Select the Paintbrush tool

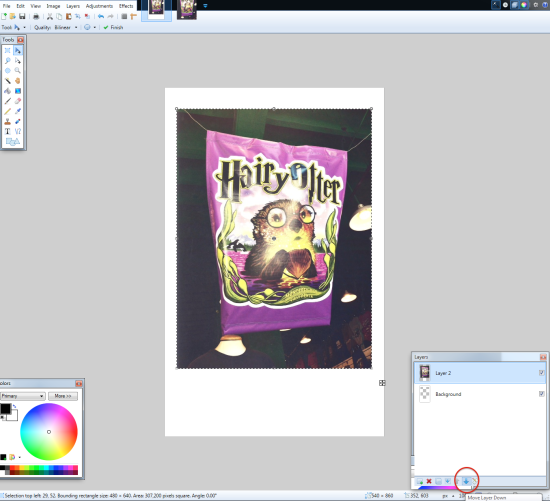click(x=7, y=101)
